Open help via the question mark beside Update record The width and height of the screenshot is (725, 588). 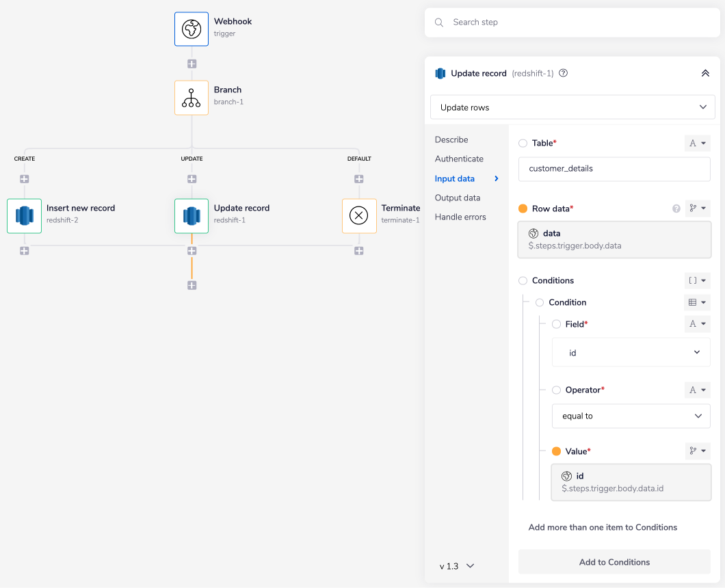pos(563,73)
